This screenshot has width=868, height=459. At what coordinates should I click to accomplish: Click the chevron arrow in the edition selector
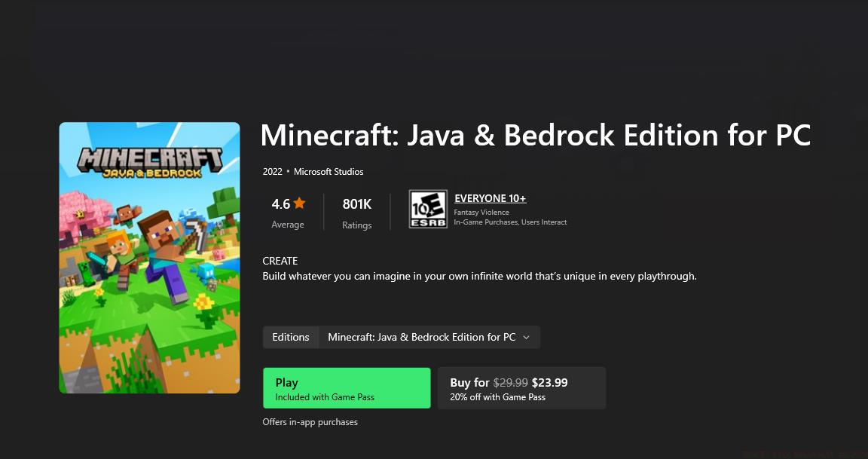526,338
